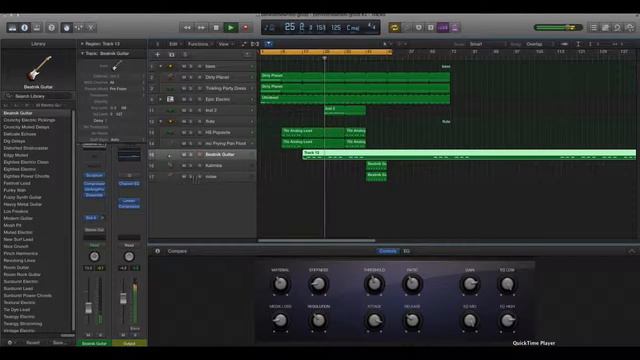The width and height of the screenshot is (640, 360).
Task: Toggle Cycle mode button
Action: click(394, 28)
